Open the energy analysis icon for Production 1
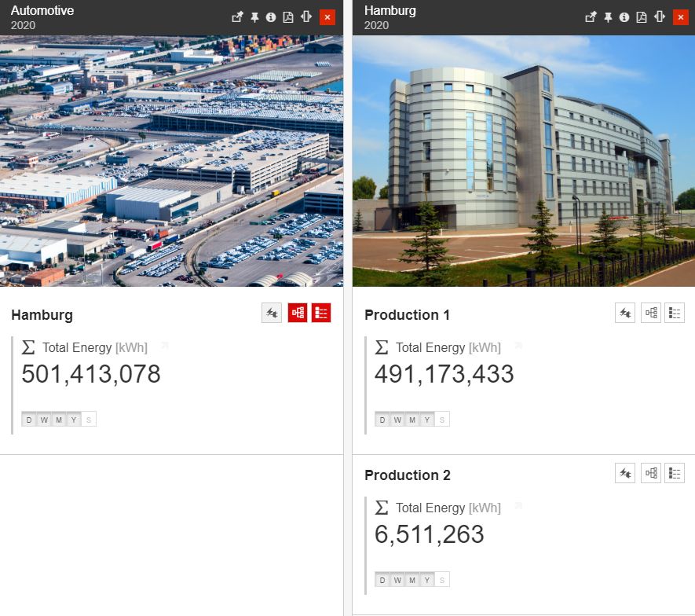Image resolution: width=695 pixels, height=616 pixels. (625, 313)
